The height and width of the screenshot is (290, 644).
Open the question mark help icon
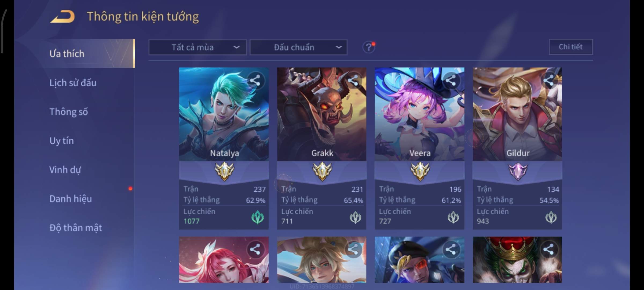click(x=369, y=47)
